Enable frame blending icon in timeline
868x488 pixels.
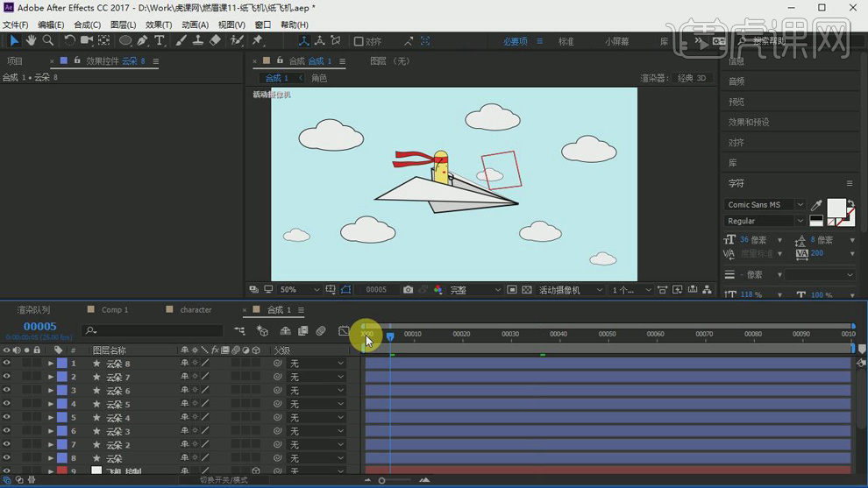[302, 330]
